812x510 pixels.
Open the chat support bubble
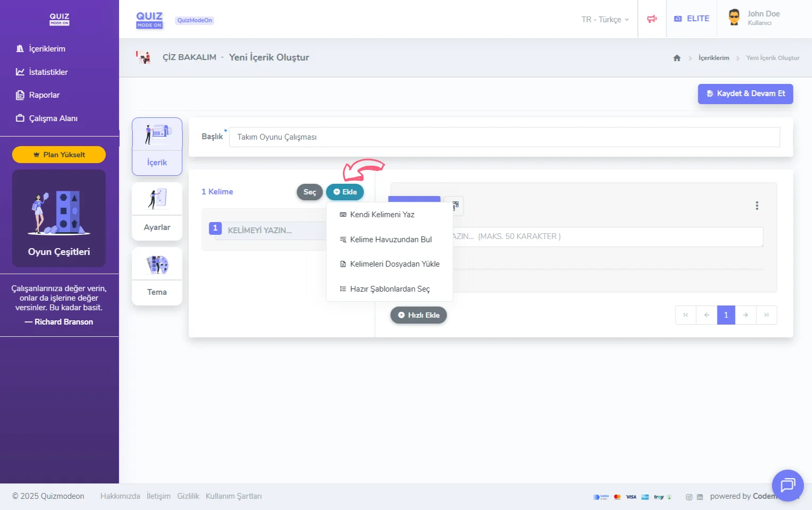tap(787, 485)
